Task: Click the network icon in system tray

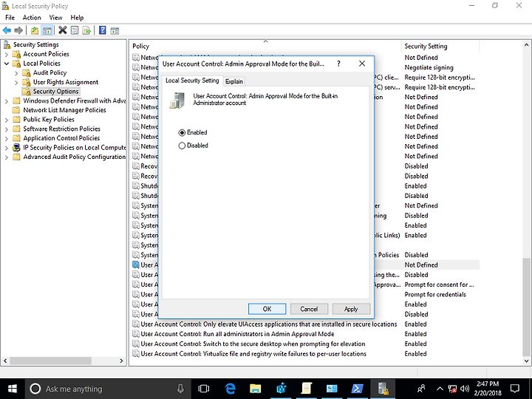Action: [452, 389]
